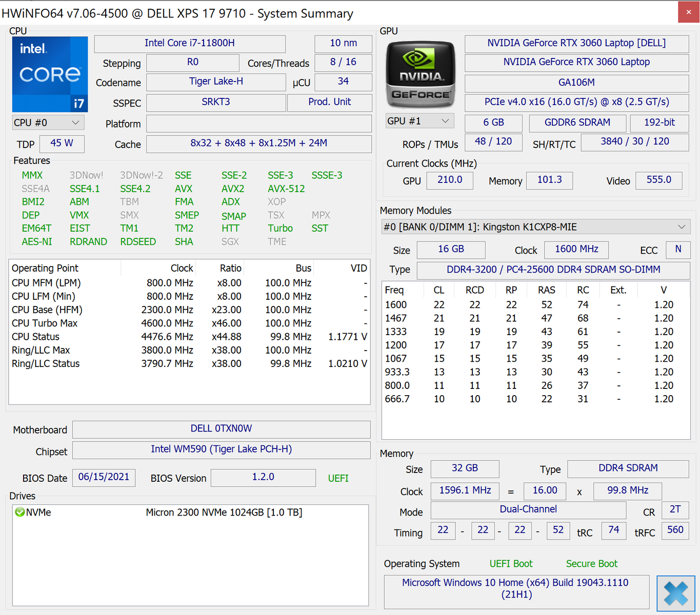Viewport: 700px width, 615px height.
Task: Click the Ratio column header
Action: click(220, 268)
